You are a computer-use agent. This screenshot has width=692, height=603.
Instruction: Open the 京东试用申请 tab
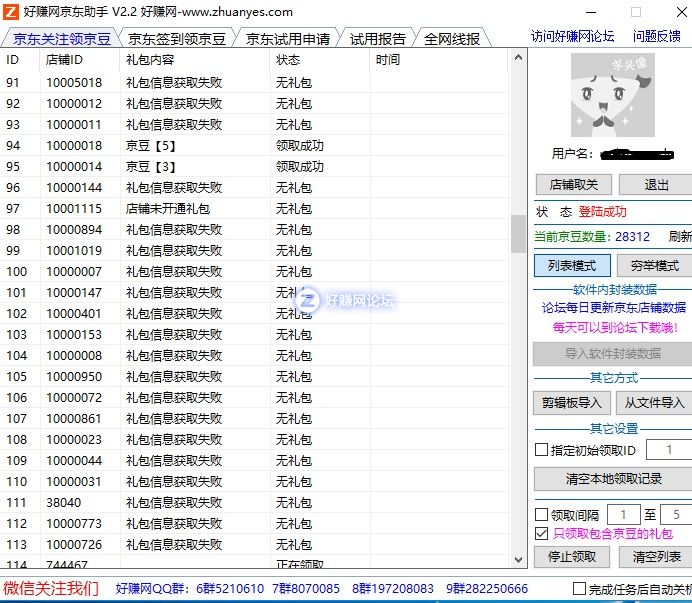point(288,39)
